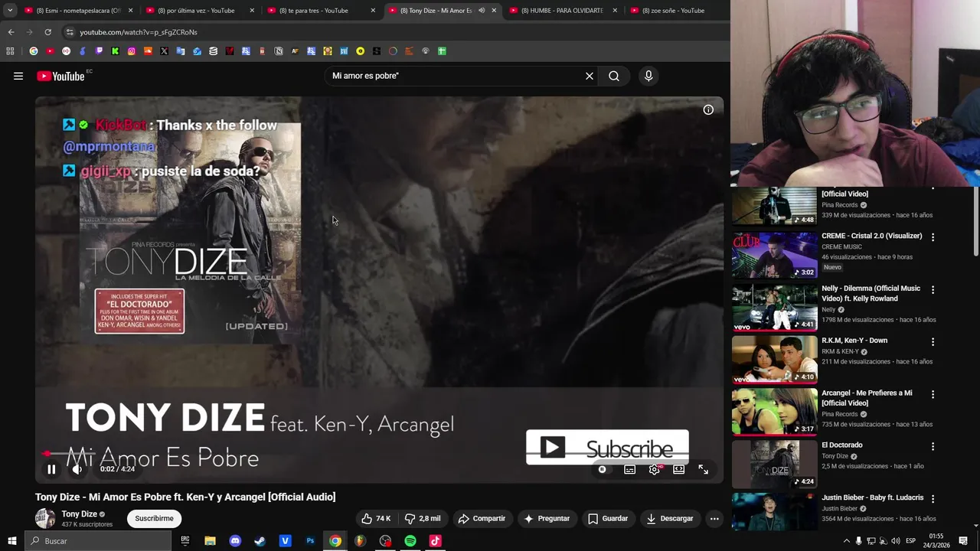Share the video via Compartir
This screenshot has height=551, width=980.
click(x=482, y=518)
